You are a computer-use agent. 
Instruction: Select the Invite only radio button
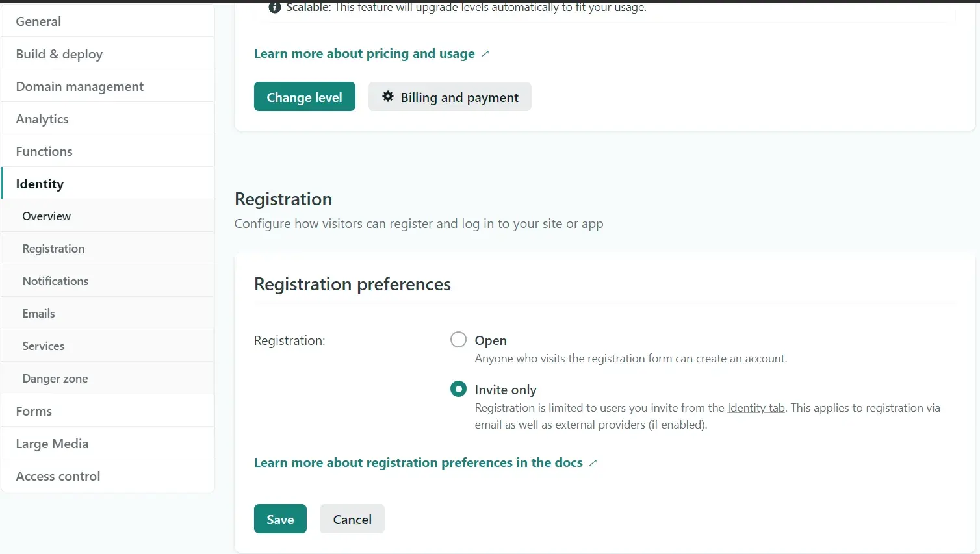pos(458,389)
